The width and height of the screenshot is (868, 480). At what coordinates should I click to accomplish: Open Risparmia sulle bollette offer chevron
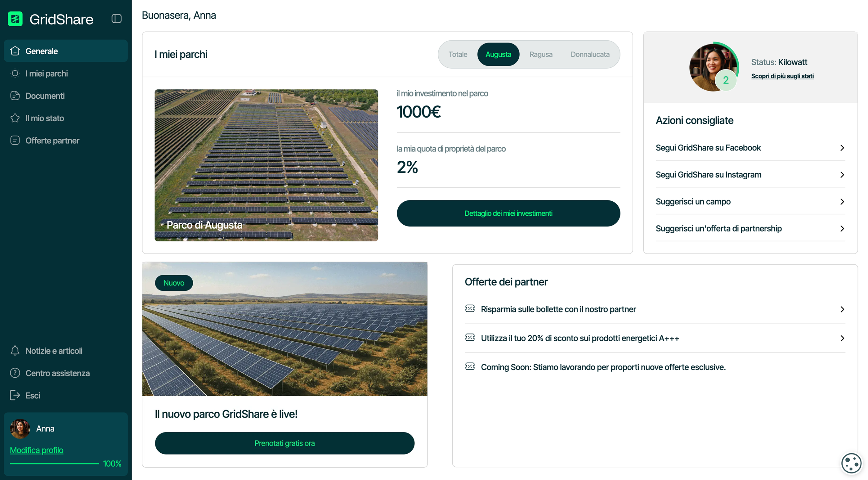coord(842,309)
